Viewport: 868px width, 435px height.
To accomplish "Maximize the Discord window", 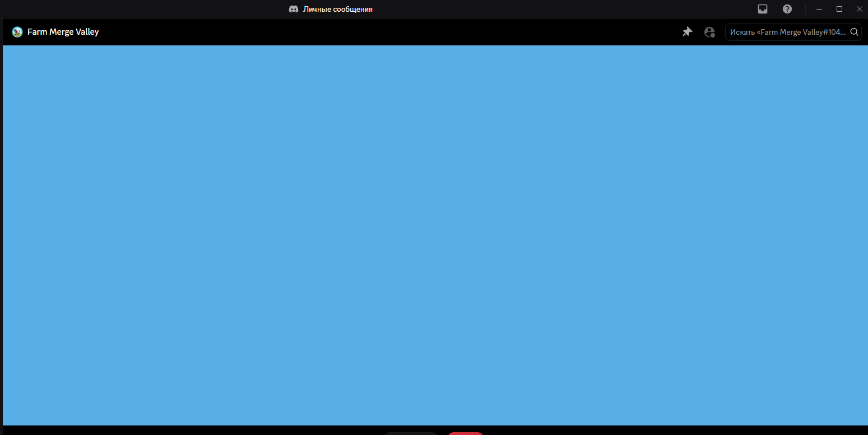I will tap(839, 9).
